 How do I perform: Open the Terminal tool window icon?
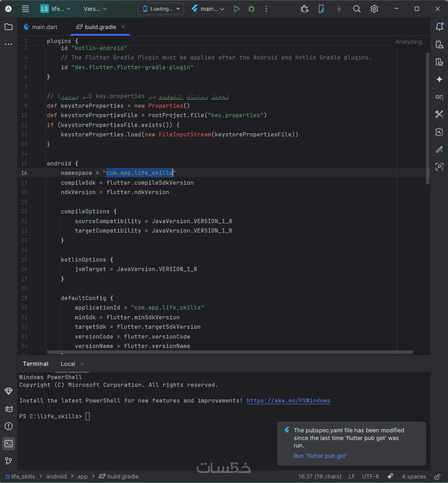pos(9,443)
